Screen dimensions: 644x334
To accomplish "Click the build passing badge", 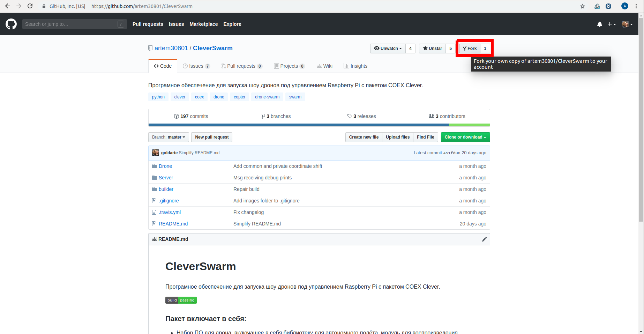I will (x=181, y=300).
